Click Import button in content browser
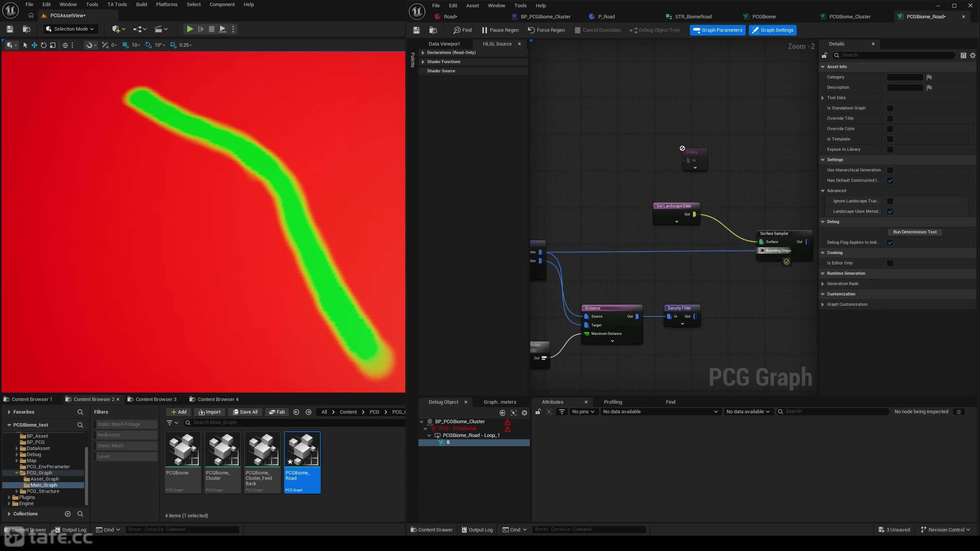Screen dimensions: 980x551 coord(209,412)
